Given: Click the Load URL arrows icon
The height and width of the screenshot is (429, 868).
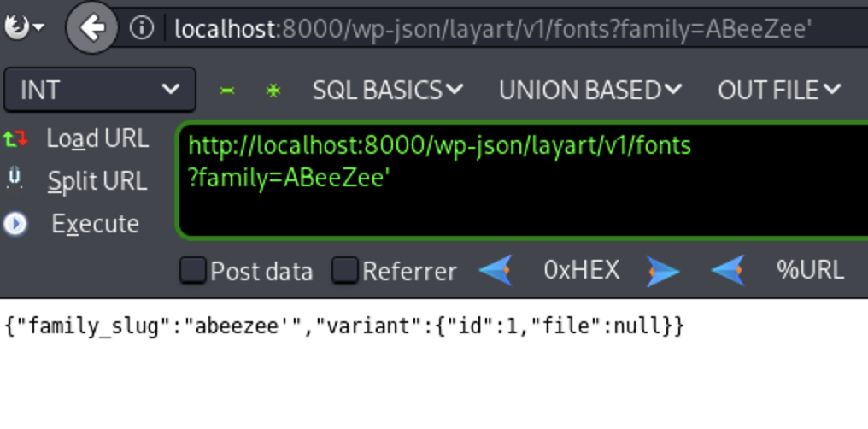Looking at the screenshot, I should (x=15, y=138).
